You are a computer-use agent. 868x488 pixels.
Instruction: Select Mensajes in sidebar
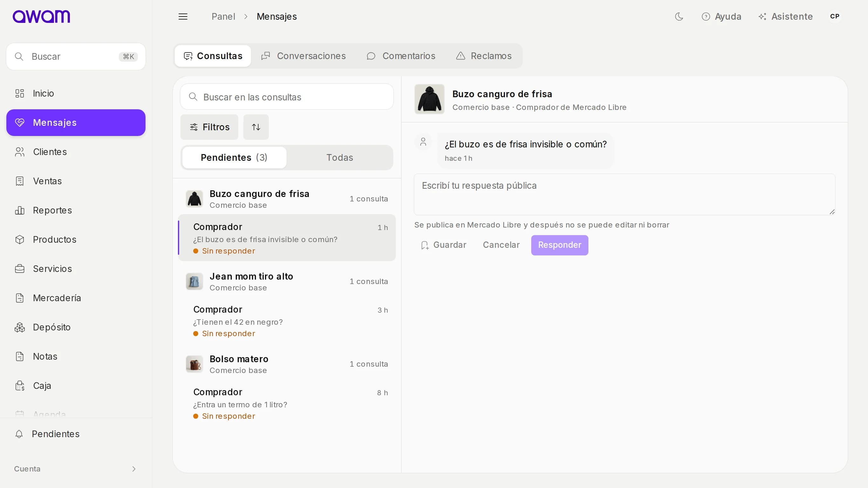pos(76,123)
